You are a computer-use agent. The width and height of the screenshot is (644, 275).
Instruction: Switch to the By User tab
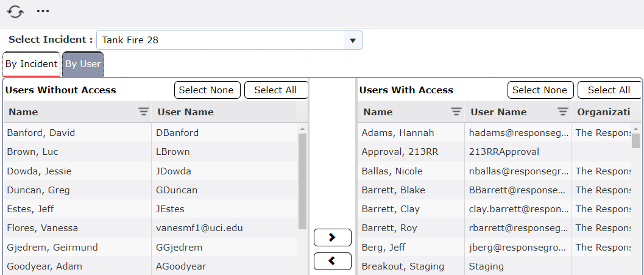pyautogui.click(x=83, y=64)
